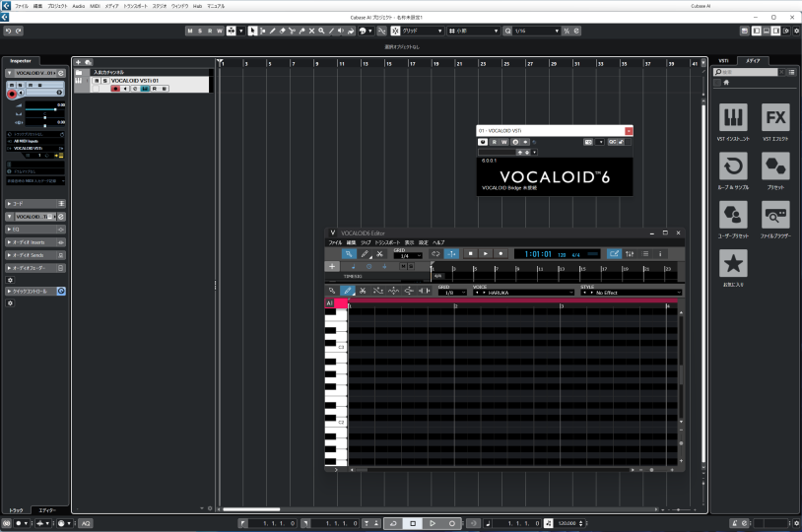This screenshot has width=802, height=532.
Task: Select the Glue tool in Cubase toolbar
Action: [x=301, y=32]
